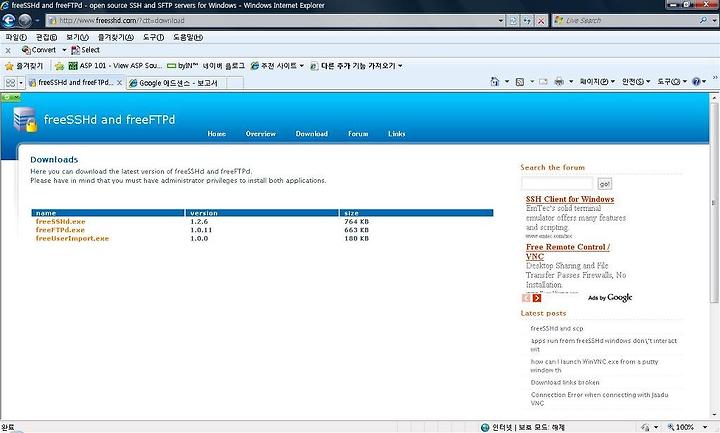Open the SSH Client for Windows ad link

point(570,199)
